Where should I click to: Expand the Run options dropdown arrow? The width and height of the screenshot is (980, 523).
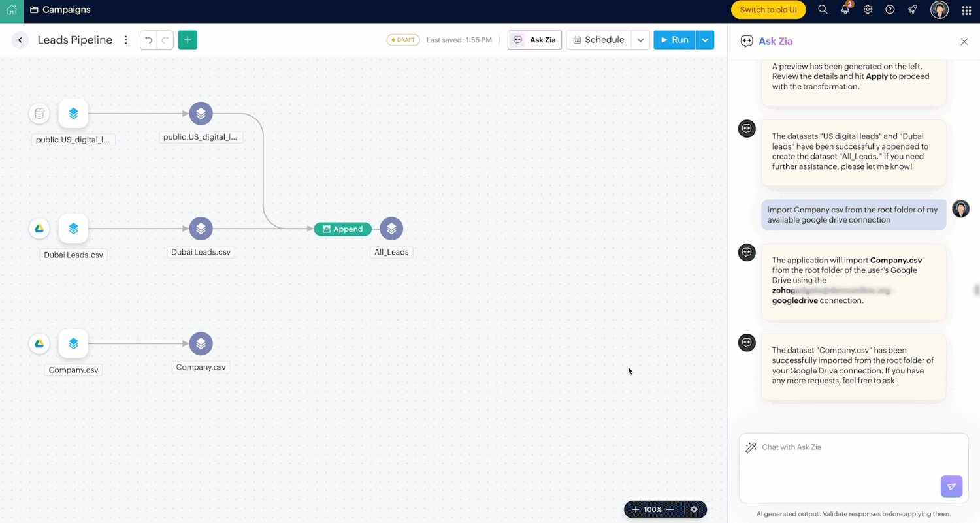pyautogui.click(x=704, y=40)
